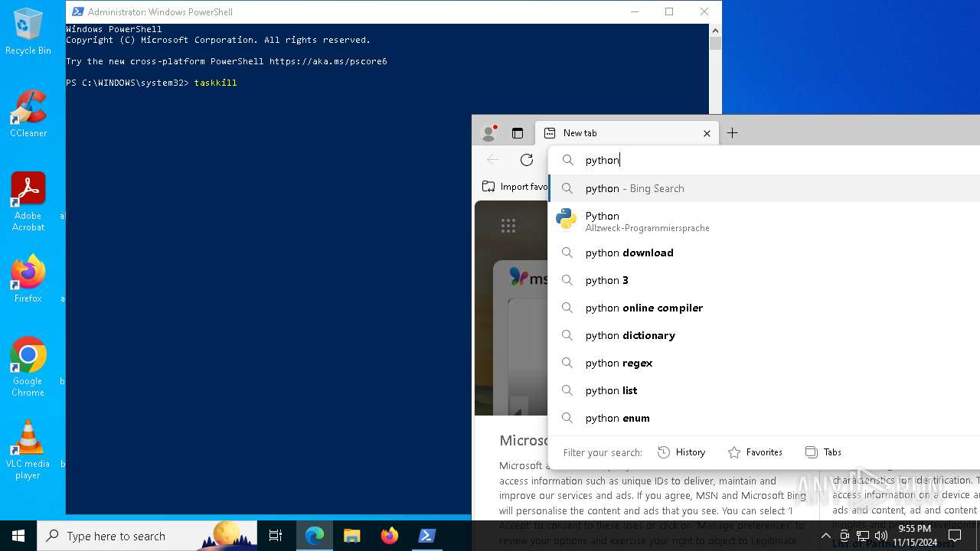
Task: Open the notification center icon
Action: pos(955,536)
